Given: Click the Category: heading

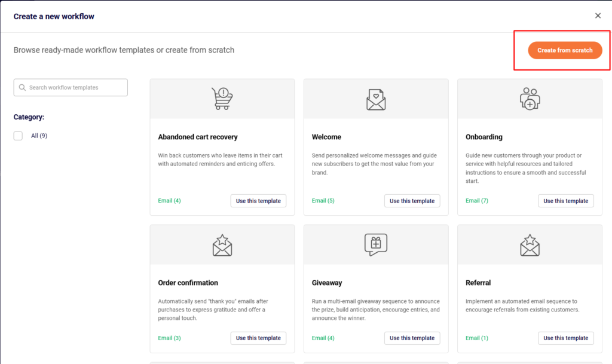Looking at the screenshot, I should (29, 117).
